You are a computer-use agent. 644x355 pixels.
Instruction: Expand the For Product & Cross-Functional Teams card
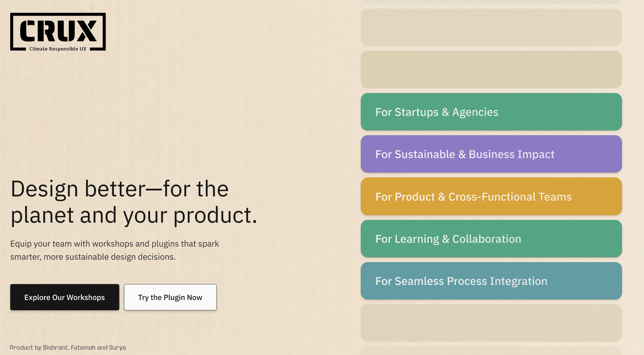click(x=491, y=197)
